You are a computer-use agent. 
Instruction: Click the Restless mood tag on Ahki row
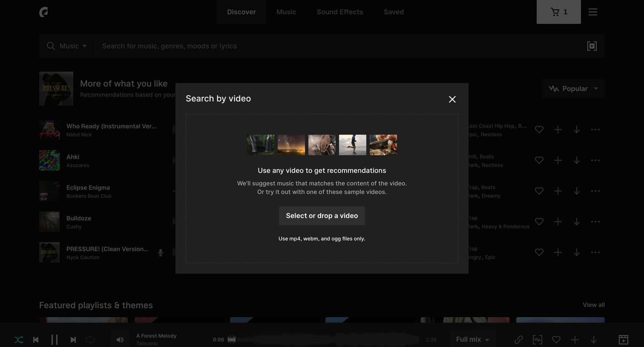click(x=492, y=165)
